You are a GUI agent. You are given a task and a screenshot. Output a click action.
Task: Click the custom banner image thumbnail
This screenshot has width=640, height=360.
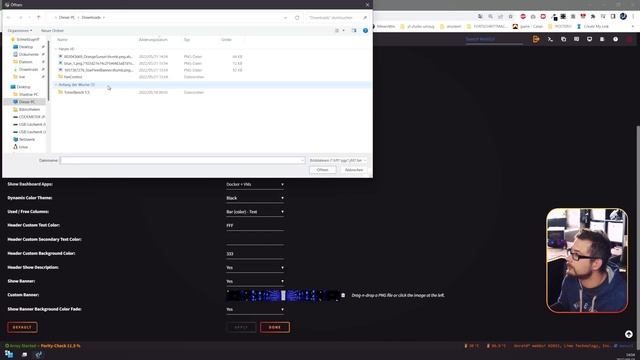(282, 295)
